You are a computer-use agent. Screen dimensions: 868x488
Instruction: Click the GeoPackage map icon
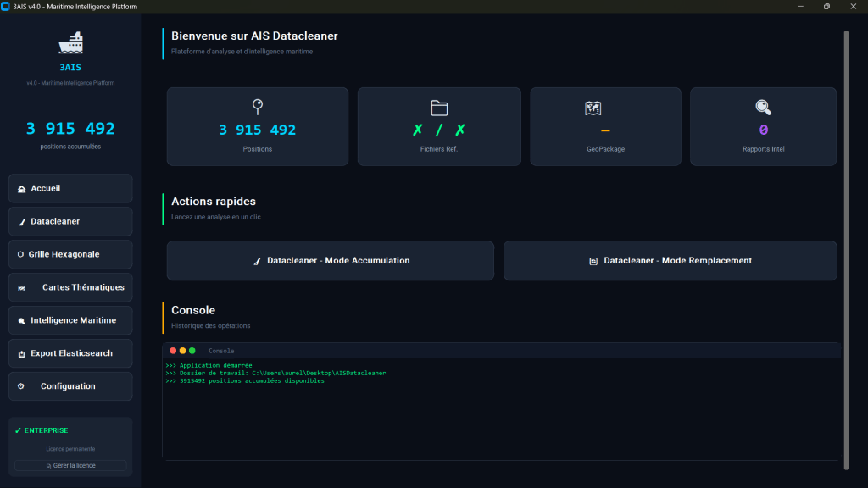point(593,108)
